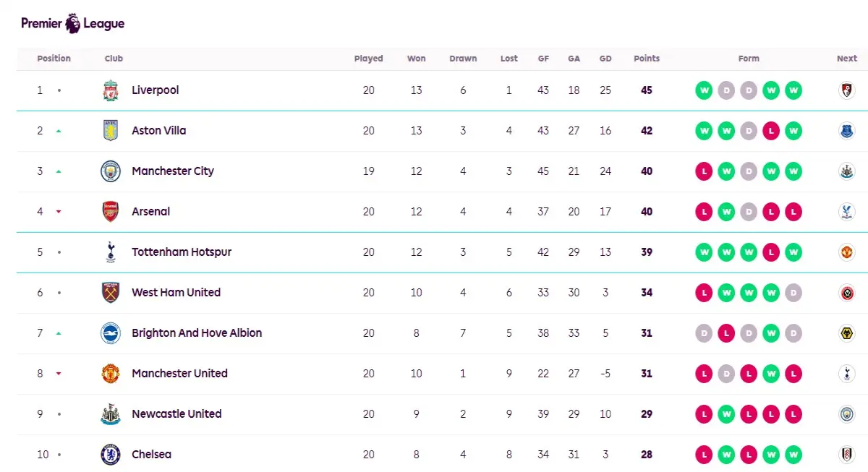868x472 pixels.
Task: Select the Aston Villa crest
Action: [110, 131]
